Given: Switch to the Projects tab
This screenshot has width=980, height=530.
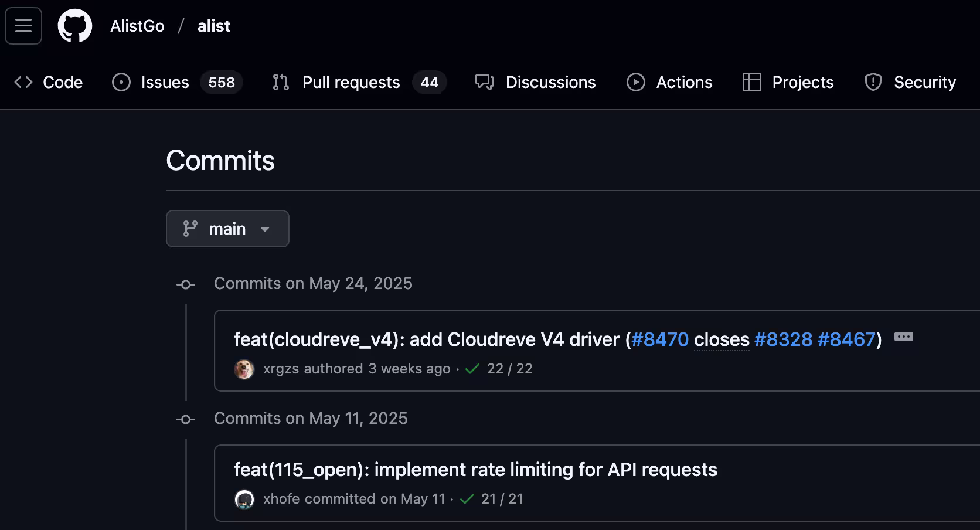Looking at the screenshot, I should pyautogui.click(x=788, y=82).
